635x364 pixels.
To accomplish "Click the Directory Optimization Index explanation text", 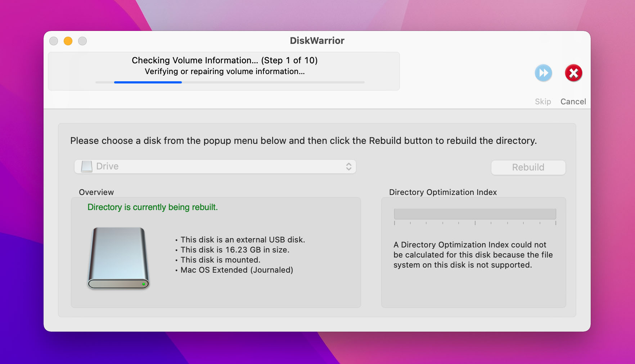I will tap(473, 255).
